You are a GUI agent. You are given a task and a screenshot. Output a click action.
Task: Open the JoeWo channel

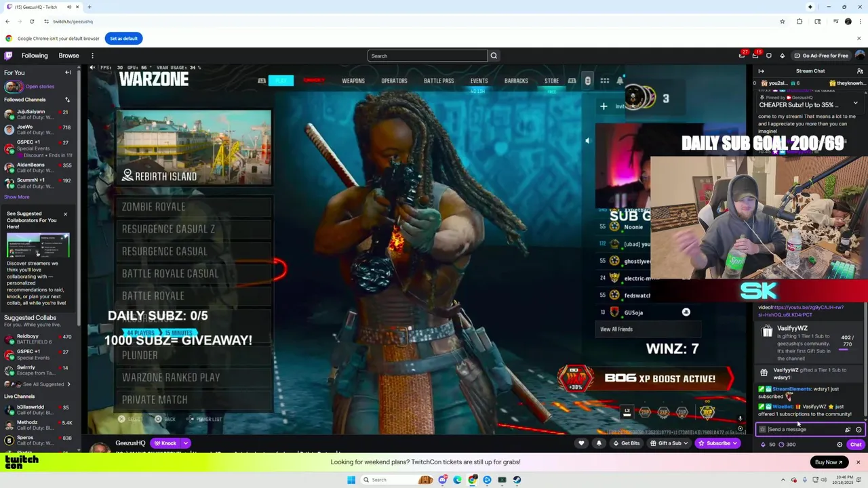point(38,129)
